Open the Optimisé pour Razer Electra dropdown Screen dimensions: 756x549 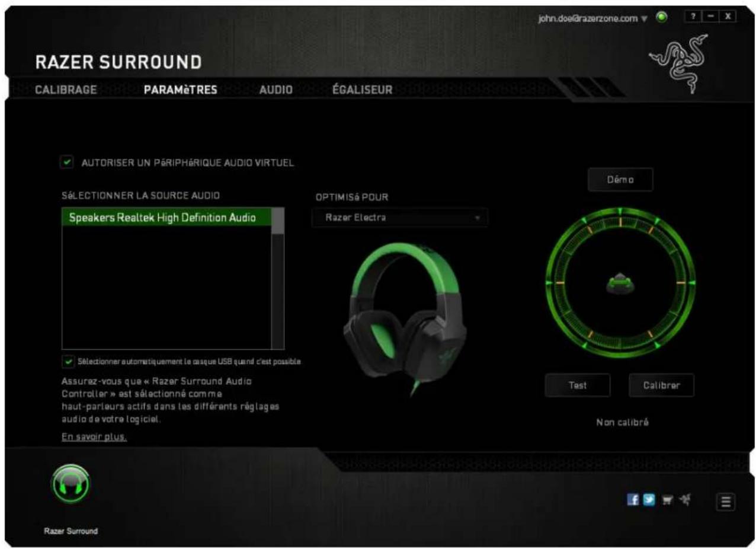click(x=399, y=218)
